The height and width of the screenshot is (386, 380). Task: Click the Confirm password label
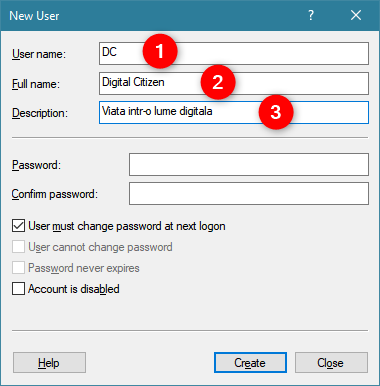coord(55,194)
